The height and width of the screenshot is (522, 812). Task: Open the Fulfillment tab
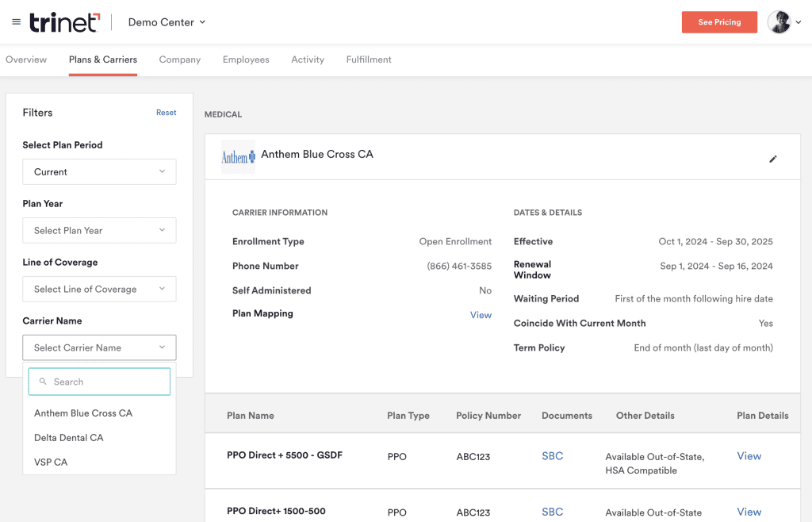(369, 59)
